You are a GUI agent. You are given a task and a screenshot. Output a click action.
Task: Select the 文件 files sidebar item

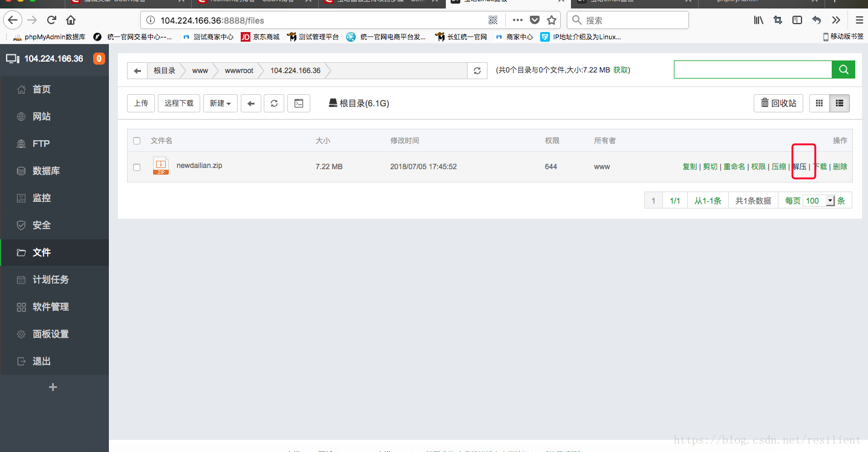[54, 253]
